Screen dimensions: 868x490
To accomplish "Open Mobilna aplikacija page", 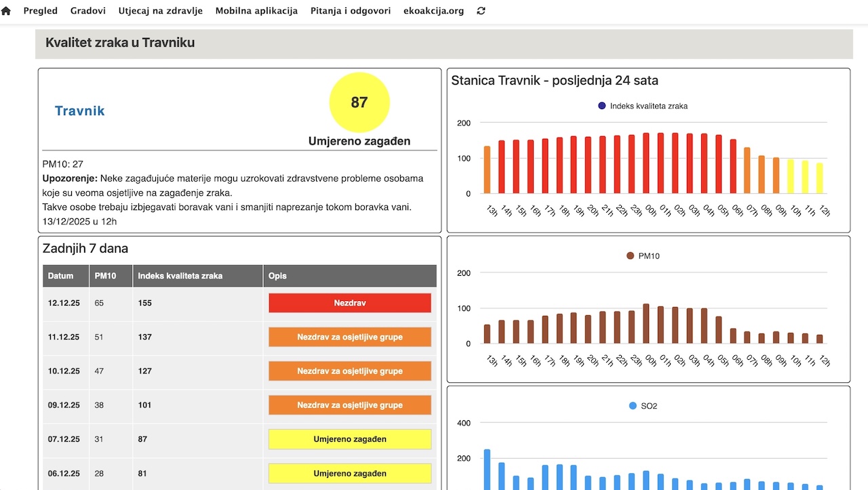I will [x=256, y=11].
